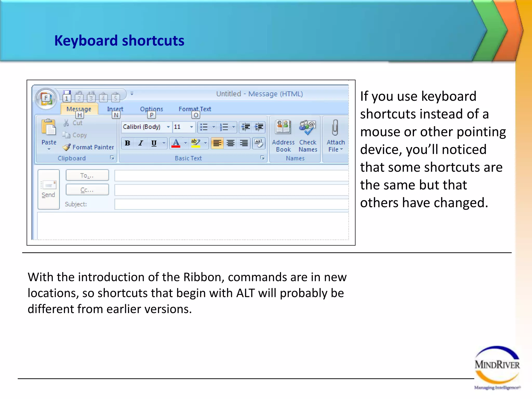Open the Clipboard dialog launcher
Screen dimensions: 532x399
coord(112,158)
